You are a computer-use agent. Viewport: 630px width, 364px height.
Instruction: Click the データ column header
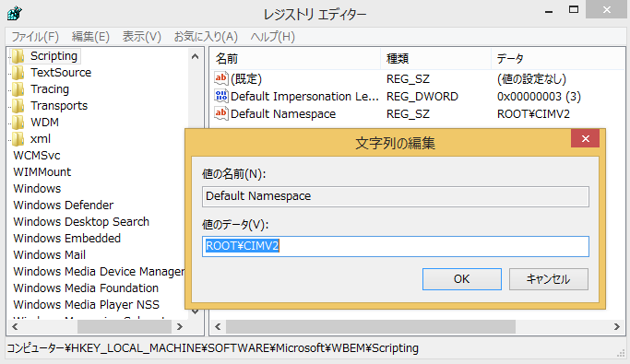pos(558,59)
